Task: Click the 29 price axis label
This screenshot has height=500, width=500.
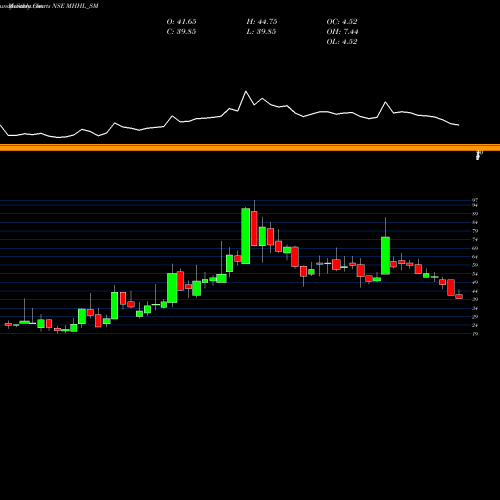Action: (475, 317)
